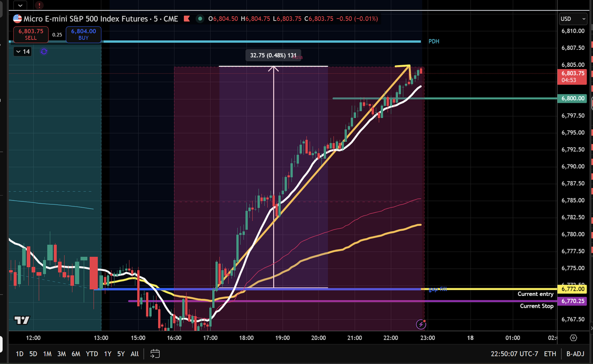Select the 1D time range
This screenshot has width=593, height=364.
20,354
